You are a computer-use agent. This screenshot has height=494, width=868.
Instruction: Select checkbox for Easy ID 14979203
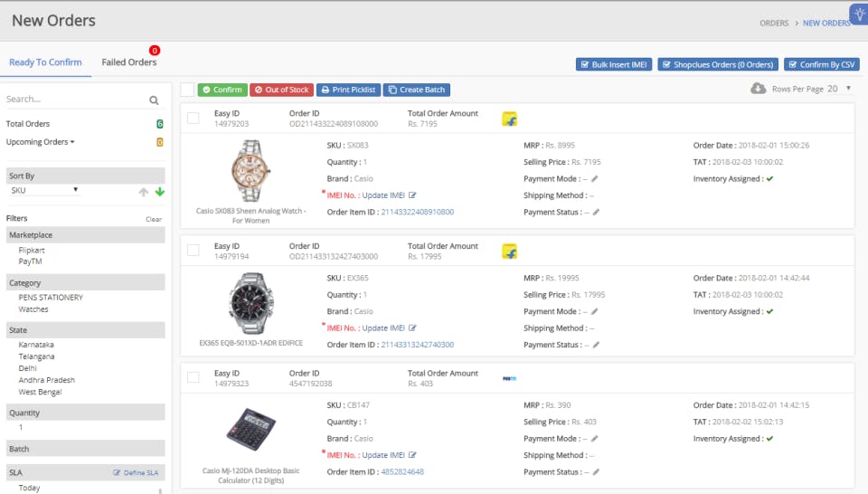(193, 118)
